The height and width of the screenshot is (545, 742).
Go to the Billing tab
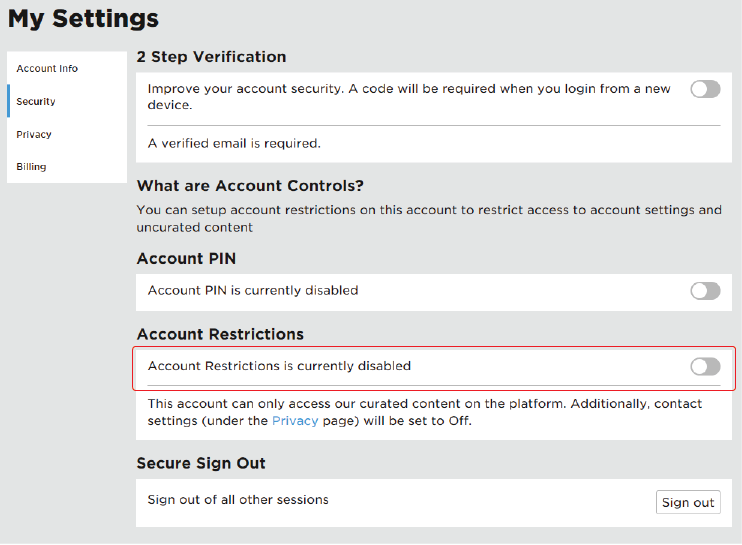point(31,167)
